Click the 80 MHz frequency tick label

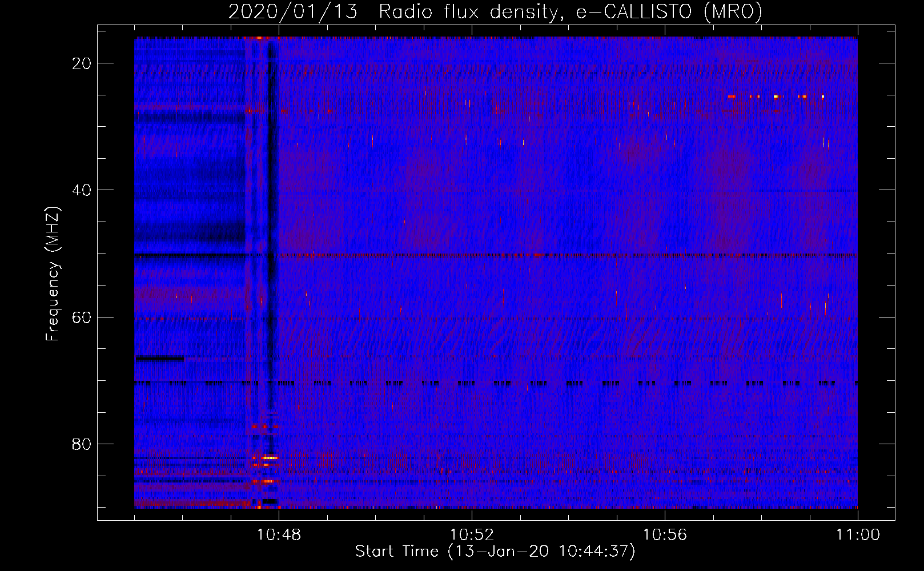[82, 444]
